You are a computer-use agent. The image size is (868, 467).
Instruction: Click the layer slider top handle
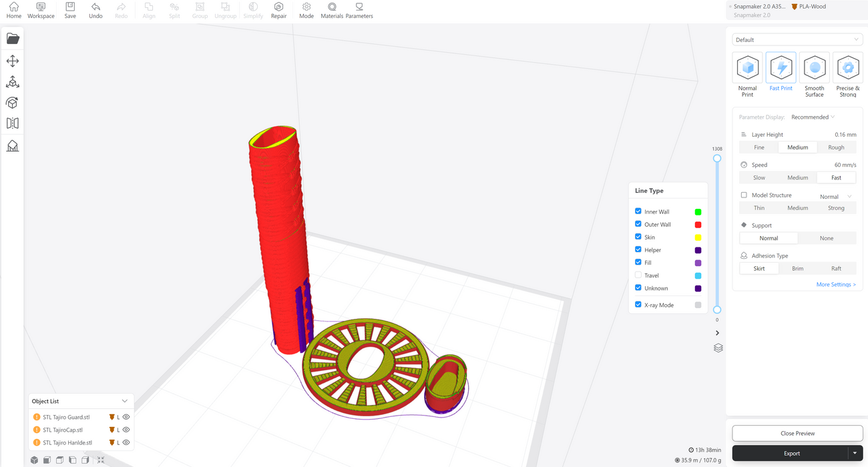tap(717, 159)
